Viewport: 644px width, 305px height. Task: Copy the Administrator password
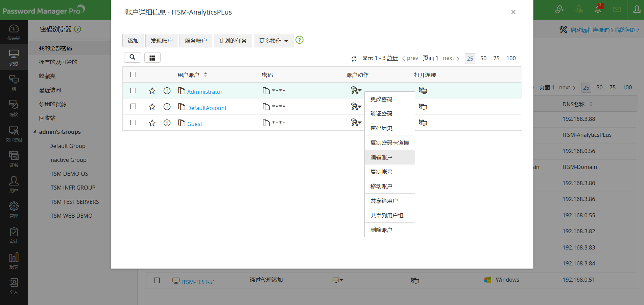(266, 91)
